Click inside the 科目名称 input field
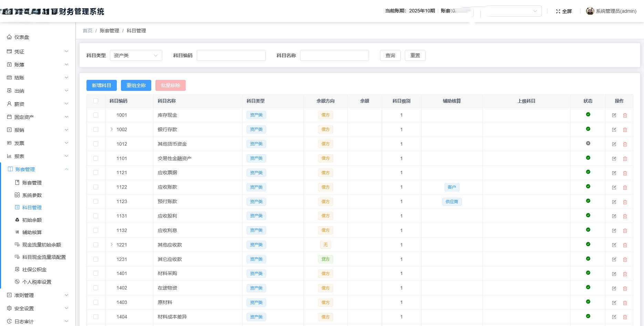Image resolution: width=644 pixels, height=326 pixels. (334, 55)
